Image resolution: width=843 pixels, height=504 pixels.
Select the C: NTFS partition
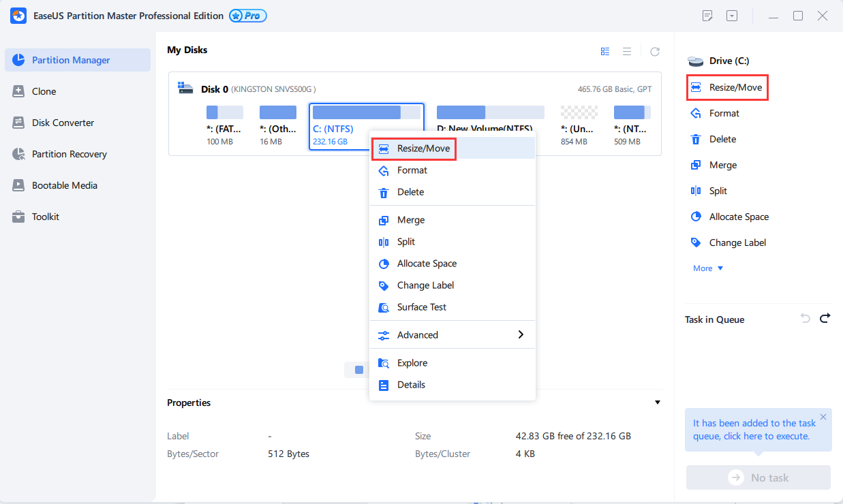367,126
